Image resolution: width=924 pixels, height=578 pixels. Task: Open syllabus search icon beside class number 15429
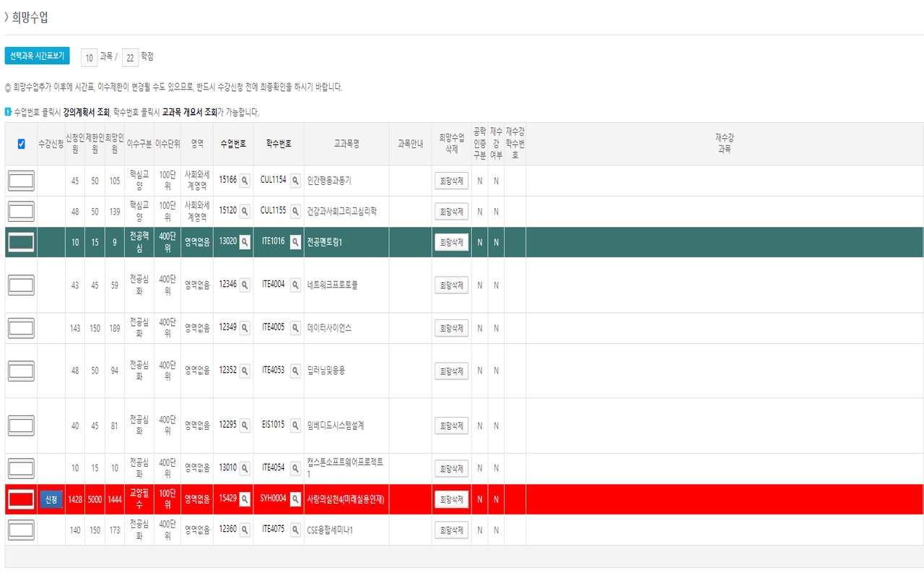(x=245, y=499)
